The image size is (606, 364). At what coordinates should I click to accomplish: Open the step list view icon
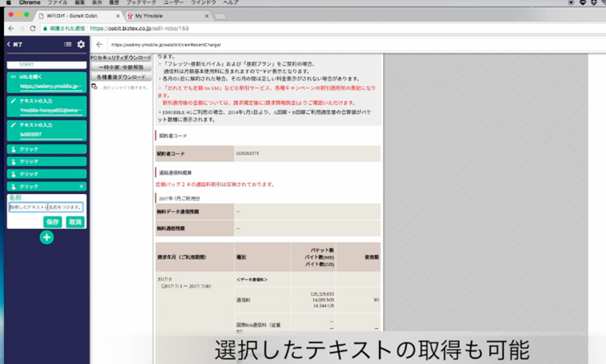point(68,44)
